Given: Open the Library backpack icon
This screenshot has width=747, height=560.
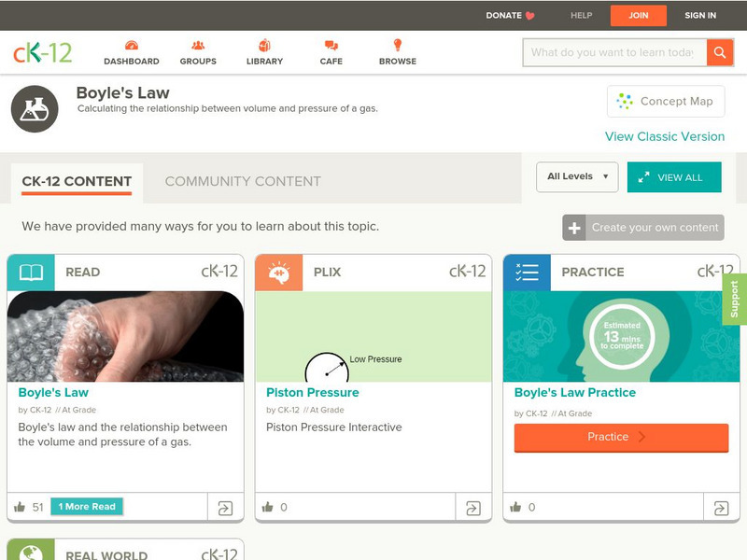Looking at the screenshot, I should coord(264,45).
